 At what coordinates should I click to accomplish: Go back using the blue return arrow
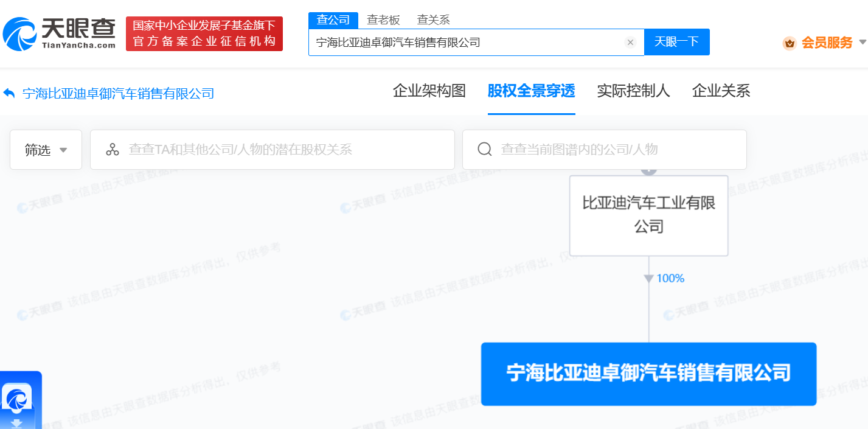9,93
